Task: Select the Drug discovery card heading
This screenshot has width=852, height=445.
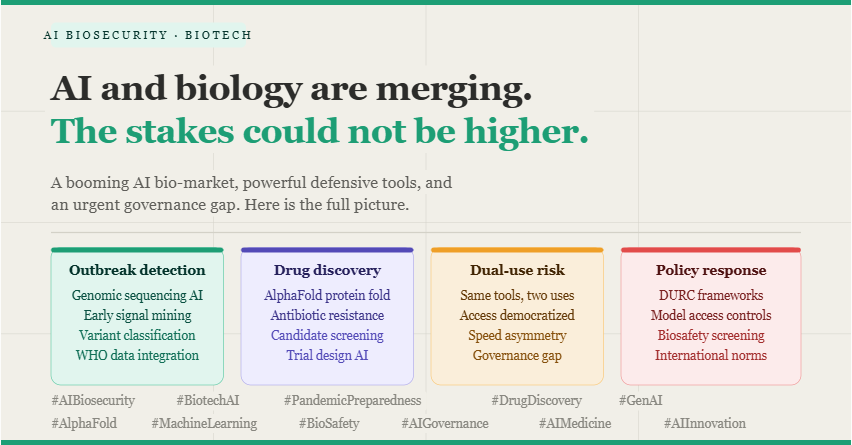Action: (327, 270)
